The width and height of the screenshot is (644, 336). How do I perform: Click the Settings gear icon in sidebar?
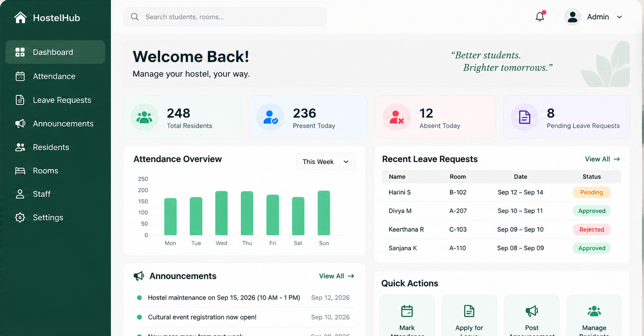[x=20, y=217]
